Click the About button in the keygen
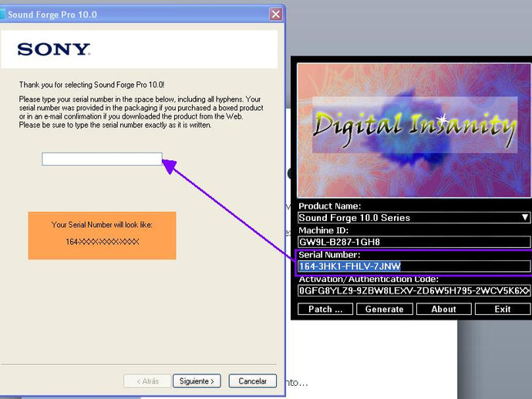The width and height of the screenshot is (532, 399). pos(443,309)
